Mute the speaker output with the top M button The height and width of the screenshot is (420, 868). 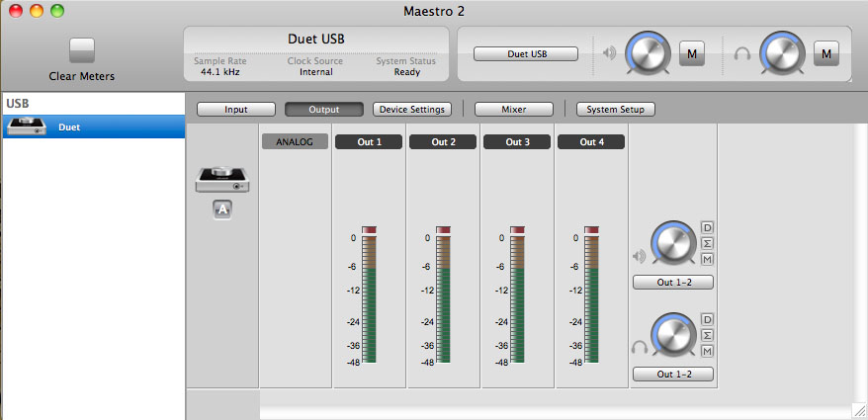click(x=692, y=52)
